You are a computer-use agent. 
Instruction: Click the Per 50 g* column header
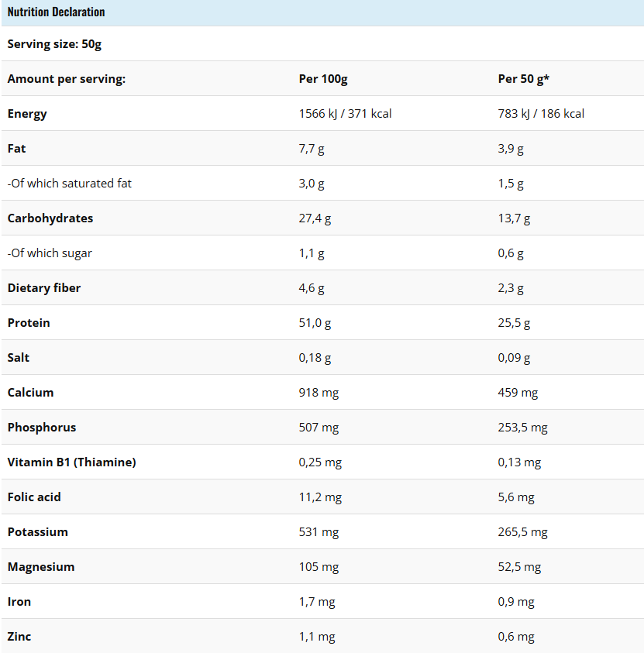click(x=524, y=79)
